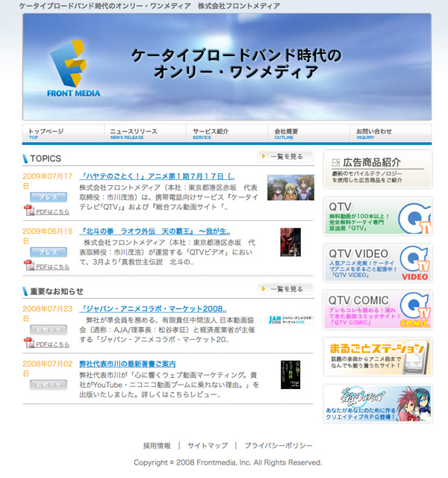Click the Copyright 2008 Frontmedia footer text
448x478 pixels.
click(228, 462)
